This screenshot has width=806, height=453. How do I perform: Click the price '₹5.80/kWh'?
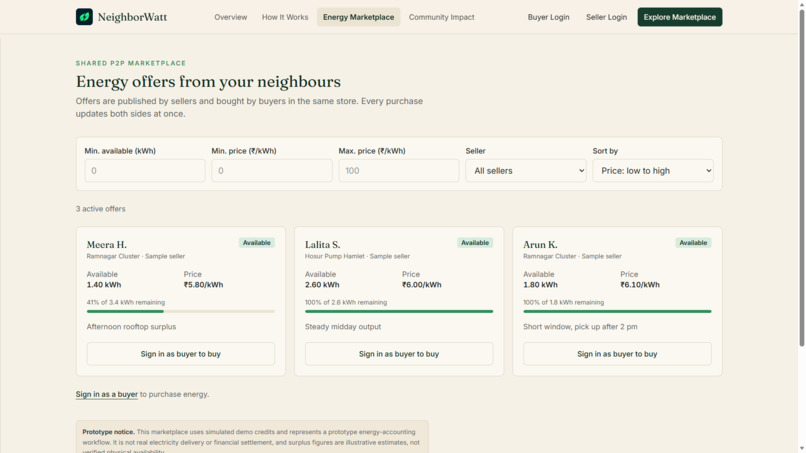(204, 285)
